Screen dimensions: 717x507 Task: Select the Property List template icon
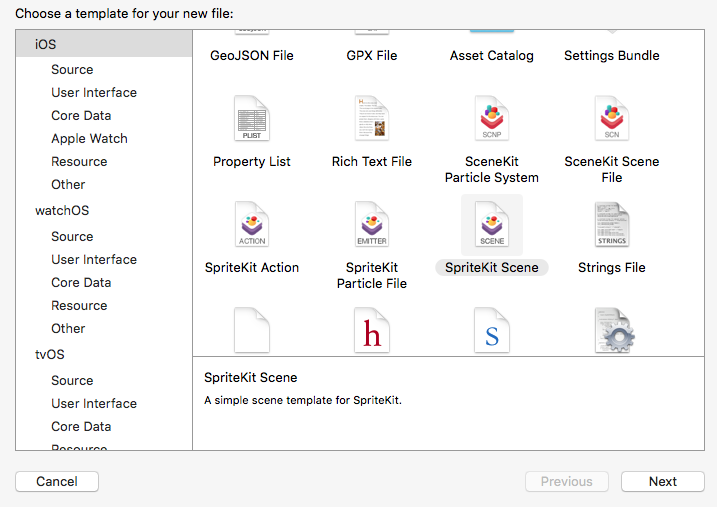coord(251,118)
